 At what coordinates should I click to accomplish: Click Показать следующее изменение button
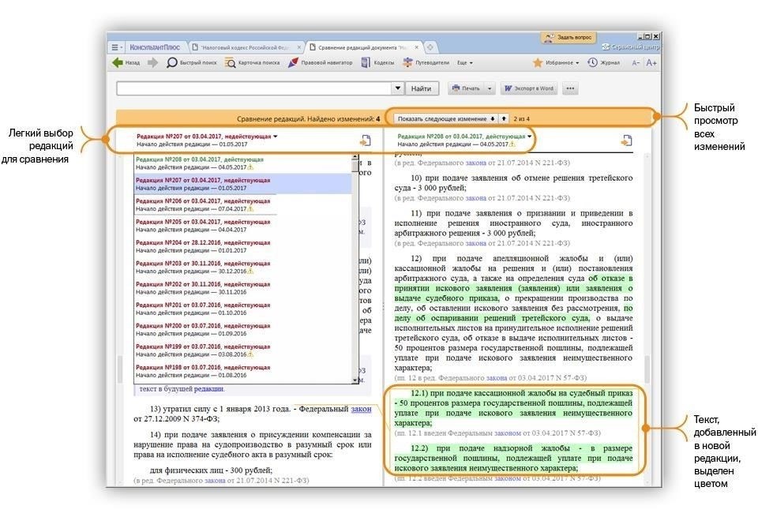[x=447, y=118]
